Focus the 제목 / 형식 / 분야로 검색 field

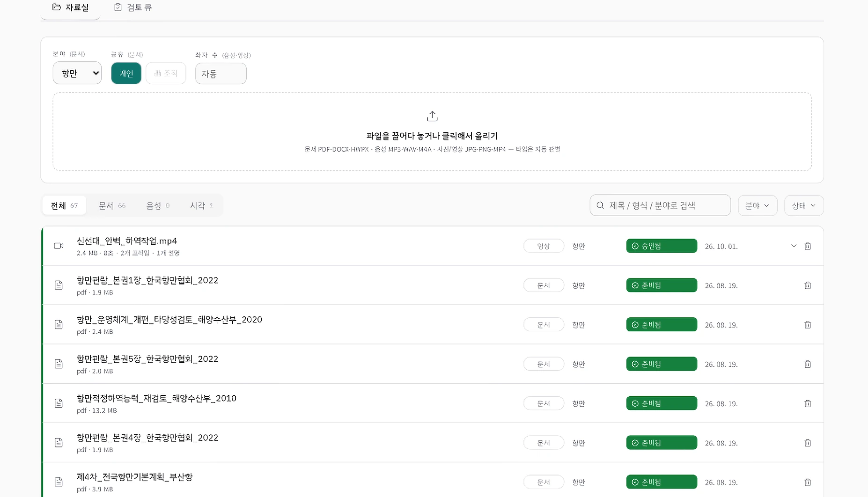coord(660,205)
